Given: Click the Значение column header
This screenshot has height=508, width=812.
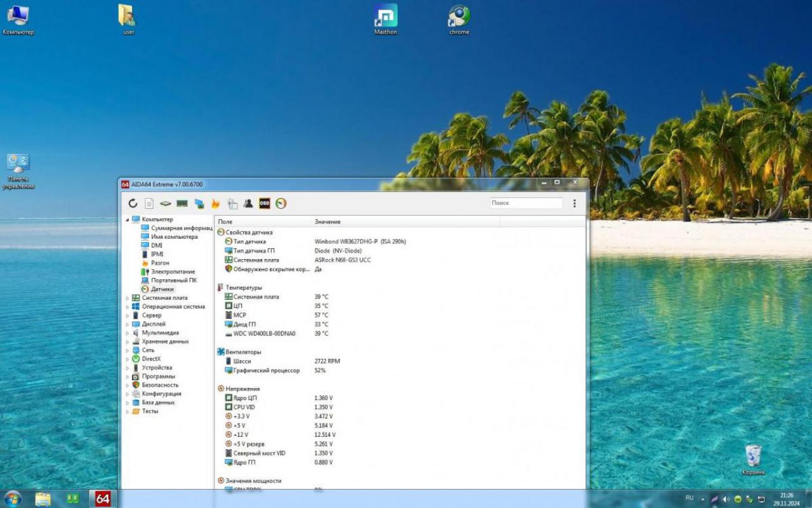Looking at the screenshot, I should pyautogui.click(x=405, y=222).
